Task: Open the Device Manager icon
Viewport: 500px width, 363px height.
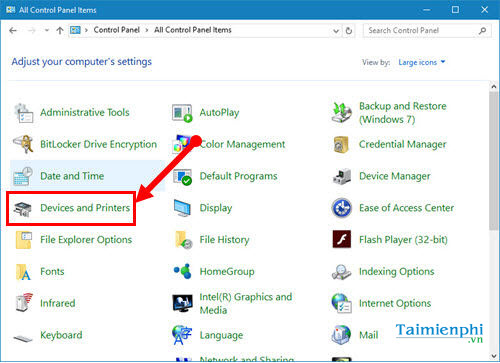Action: click(341, 176)
